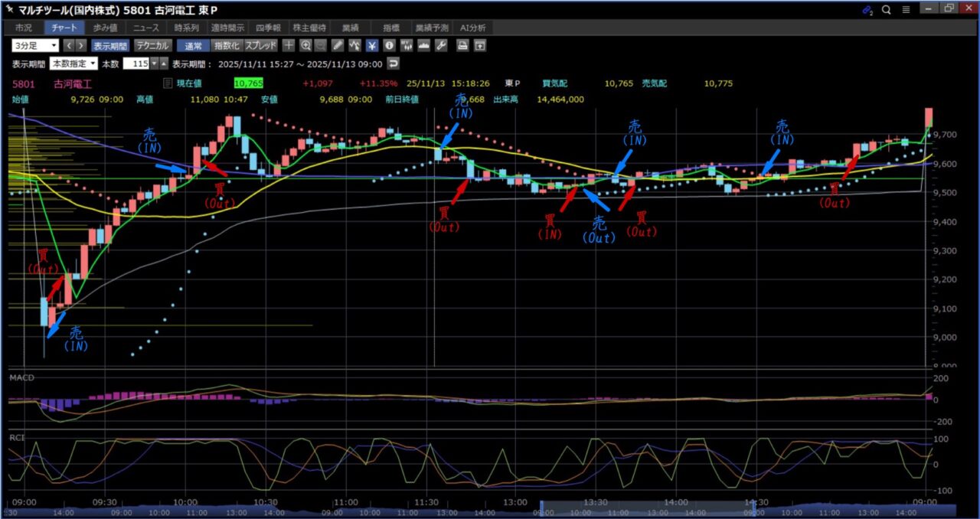980x519 pixels.
Task: Open the 3分足 timeframe dropdown
Action: 35,45
